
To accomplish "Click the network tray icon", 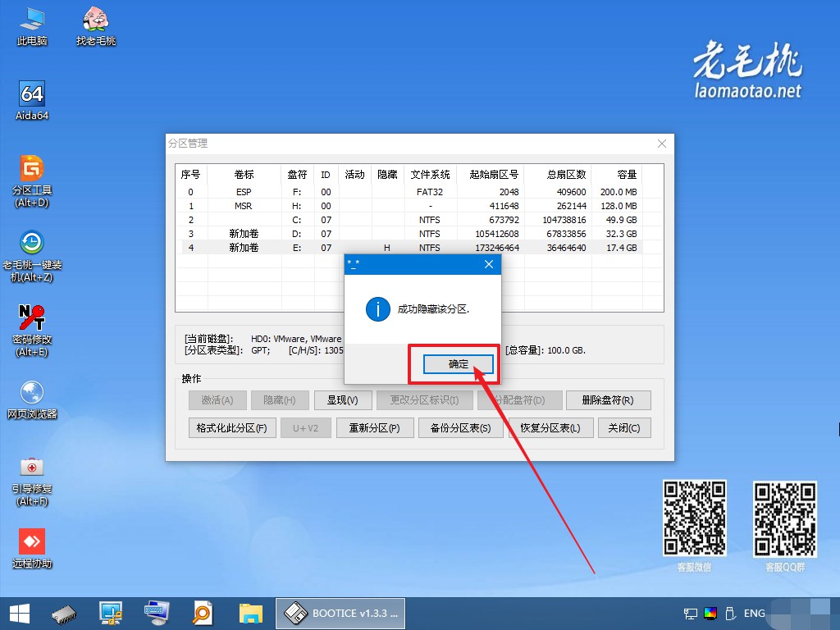I will pyautogui.click(x=691, y=614).
